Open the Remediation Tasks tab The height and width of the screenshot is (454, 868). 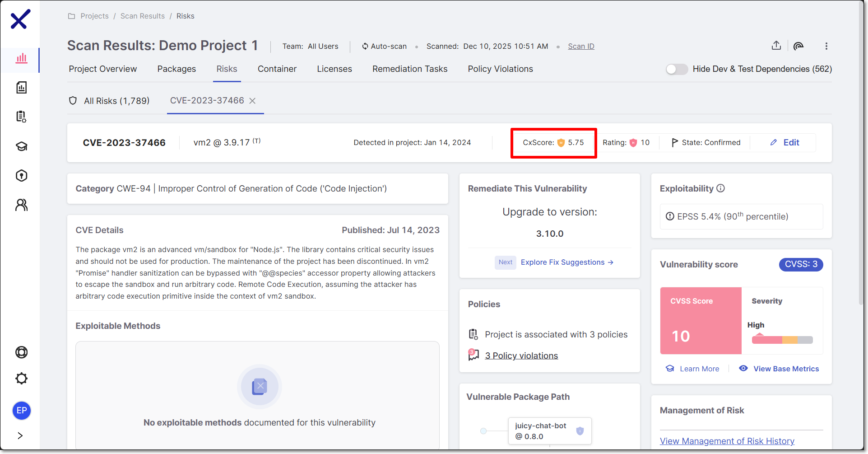click(x=410, y=69)
